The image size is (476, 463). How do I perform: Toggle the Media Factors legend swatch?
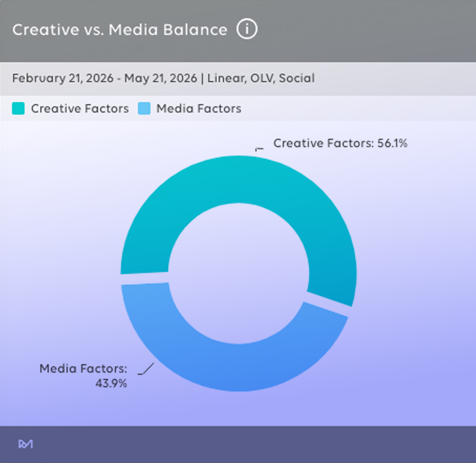(x=144, y=108)
